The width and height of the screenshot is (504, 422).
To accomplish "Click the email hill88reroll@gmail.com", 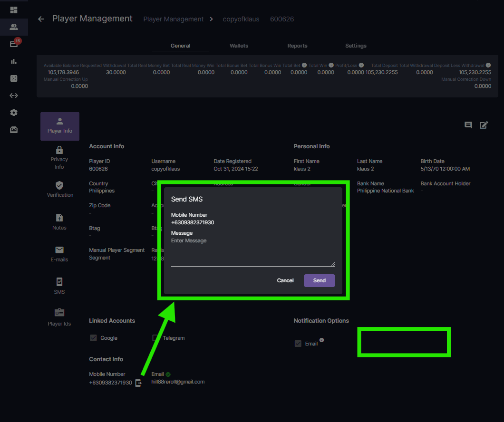I will (178, 382).
